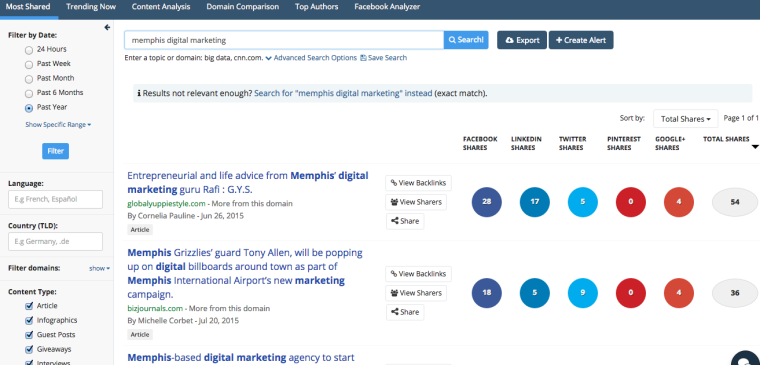760x365 pixels.
Task: Click the Search! button
Action: pos(466,40)
